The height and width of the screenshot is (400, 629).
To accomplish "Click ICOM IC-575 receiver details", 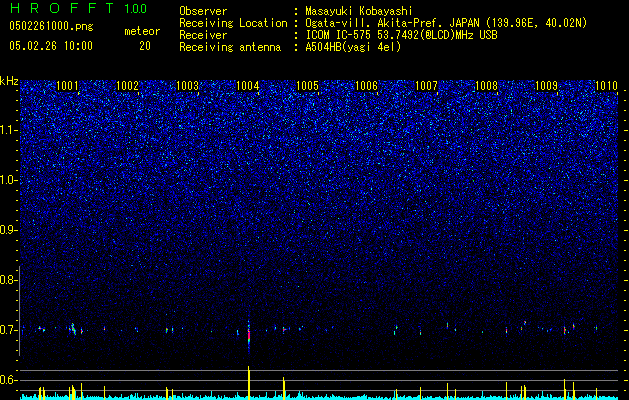I will [x=401, y=35].
